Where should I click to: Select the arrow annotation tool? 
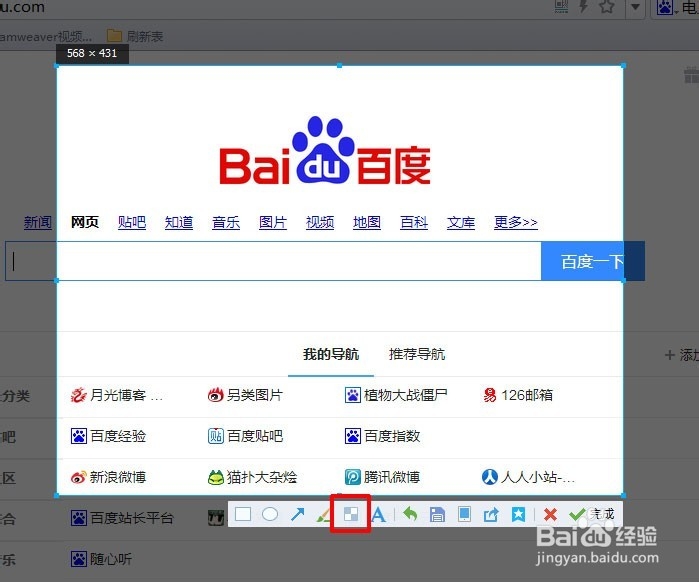(297, 514)
